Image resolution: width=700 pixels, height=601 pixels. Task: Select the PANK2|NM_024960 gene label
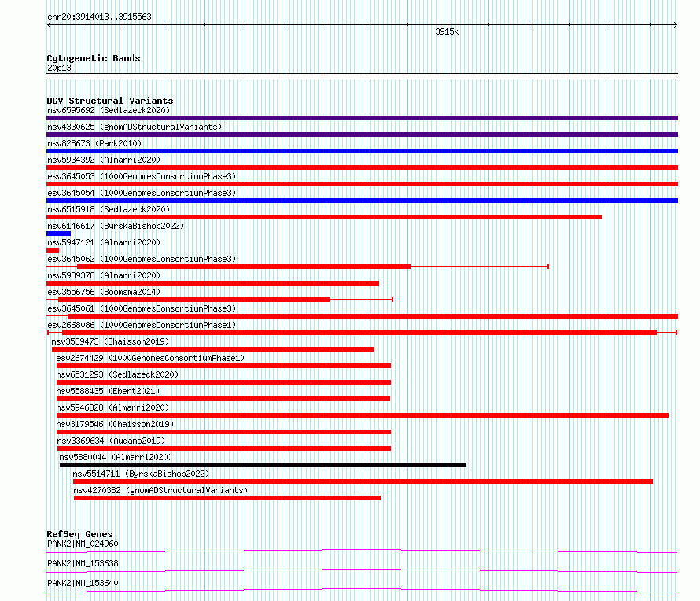83,544
